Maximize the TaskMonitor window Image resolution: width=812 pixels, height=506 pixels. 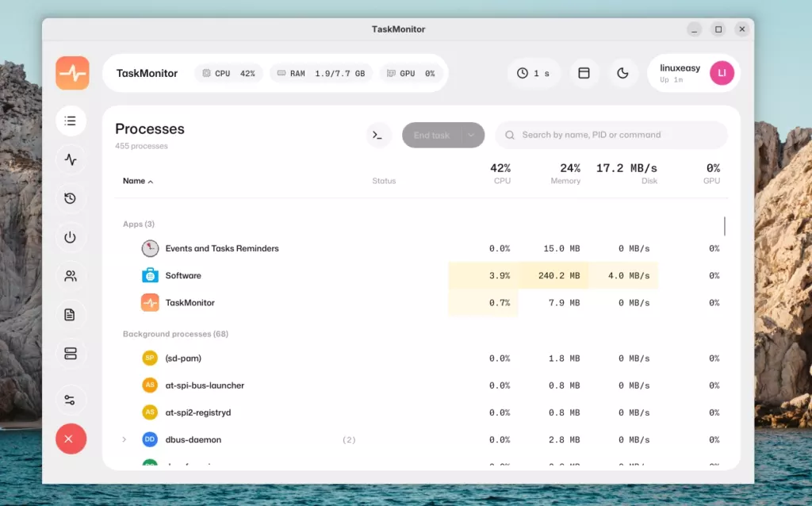coord(718,29)
